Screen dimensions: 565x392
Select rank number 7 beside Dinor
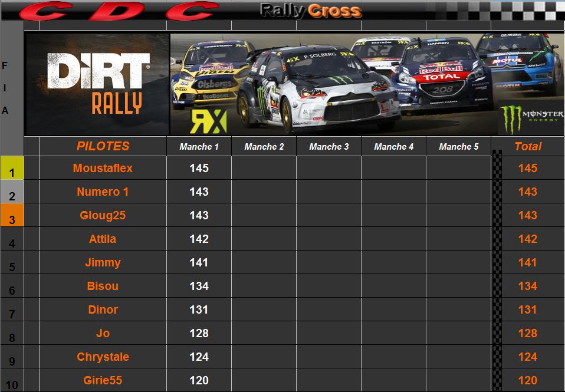[12, 314]
